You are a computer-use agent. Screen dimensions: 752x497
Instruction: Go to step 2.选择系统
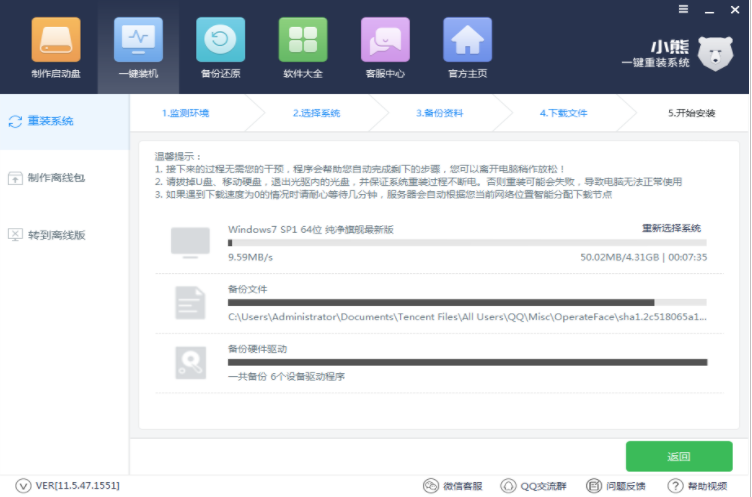click(x=316, y=113)
